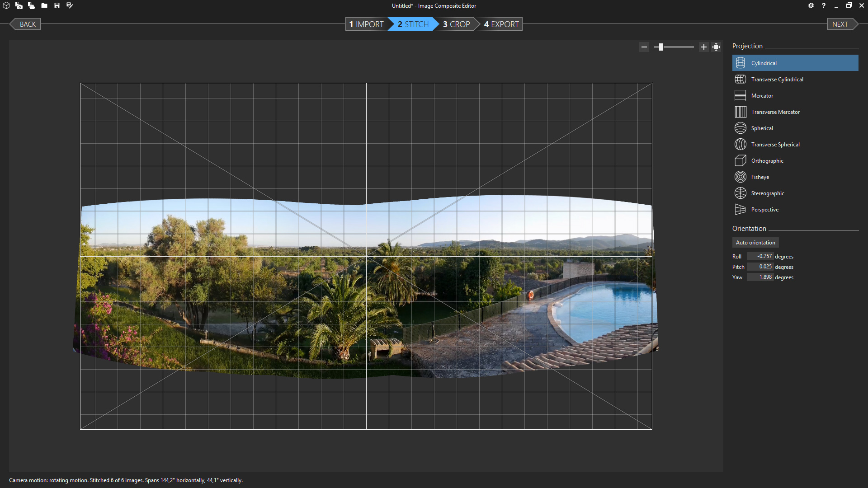Image resolution: width=868 pixels, height=488 pixels.
Task: Adjust the zoom level slider
Action: pos(661,47)
